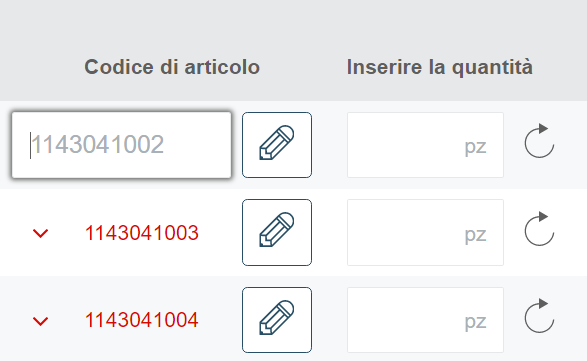Reset the quantity in the first row

point(539,141)
